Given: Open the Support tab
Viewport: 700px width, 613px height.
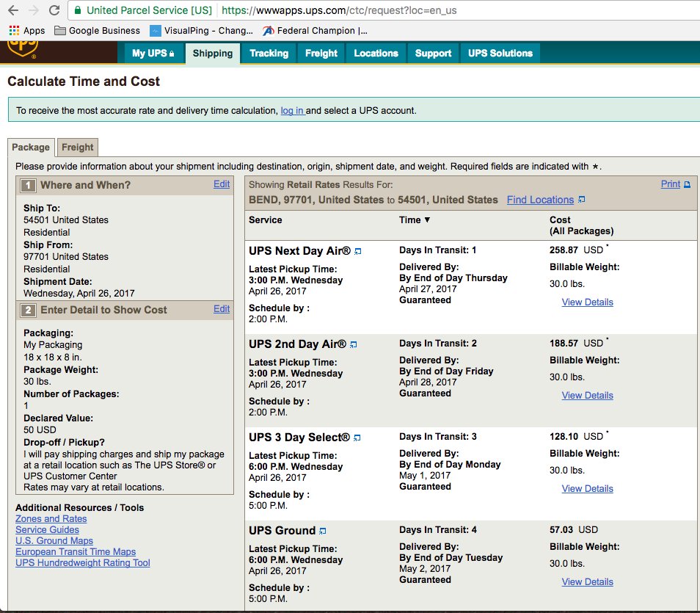Looking at the screenshot, I should (x=433, y=53).
